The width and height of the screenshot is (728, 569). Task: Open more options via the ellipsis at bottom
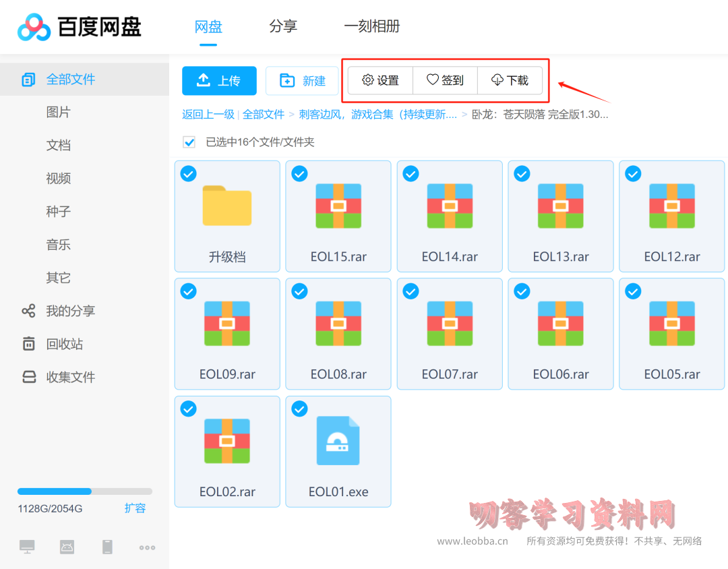tap(147, 547)
